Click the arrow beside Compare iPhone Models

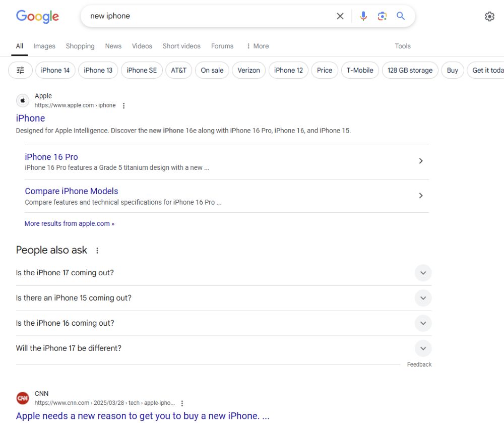click(x=421, y=196)
